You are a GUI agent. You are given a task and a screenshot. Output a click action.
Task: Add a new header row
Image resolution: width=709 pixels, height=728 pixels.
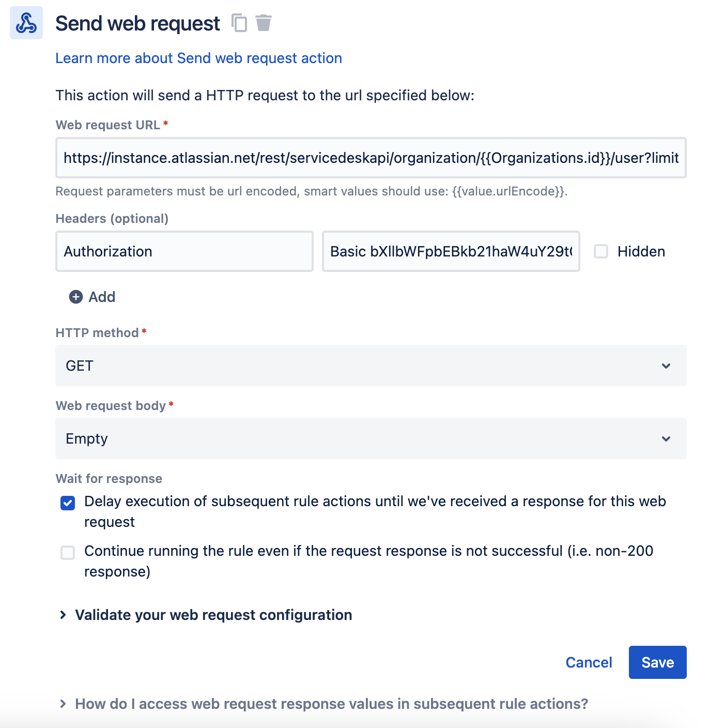92,297
